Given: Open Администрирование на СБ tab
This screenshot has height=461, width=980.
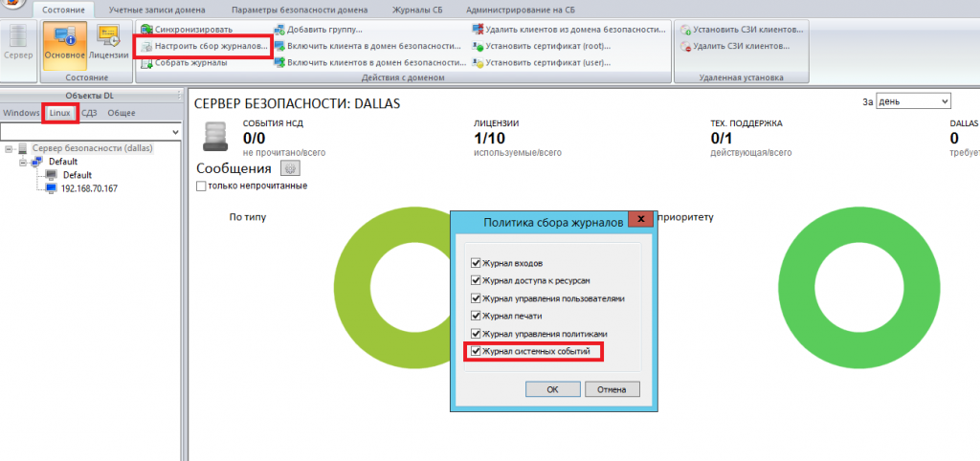Looking at the screenshot, I should (x=521, y=10).
